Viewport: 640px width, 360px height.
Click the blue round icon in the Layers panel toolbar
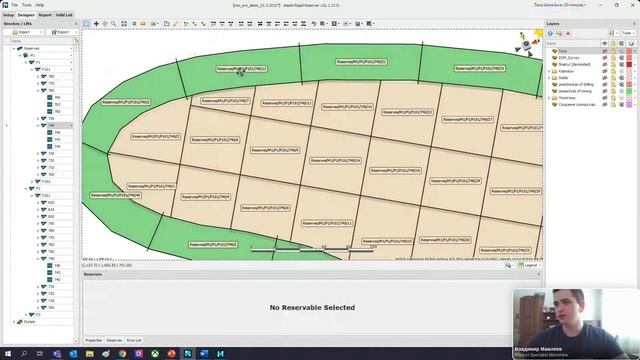click(x=550, y=33)
